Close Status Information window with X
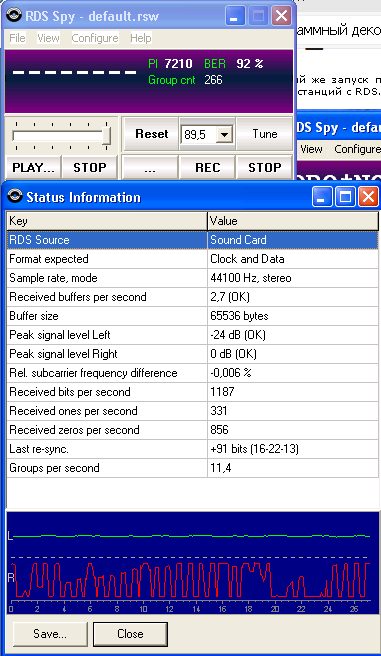The width and height of the screenshot is (381, 656). 368,196
